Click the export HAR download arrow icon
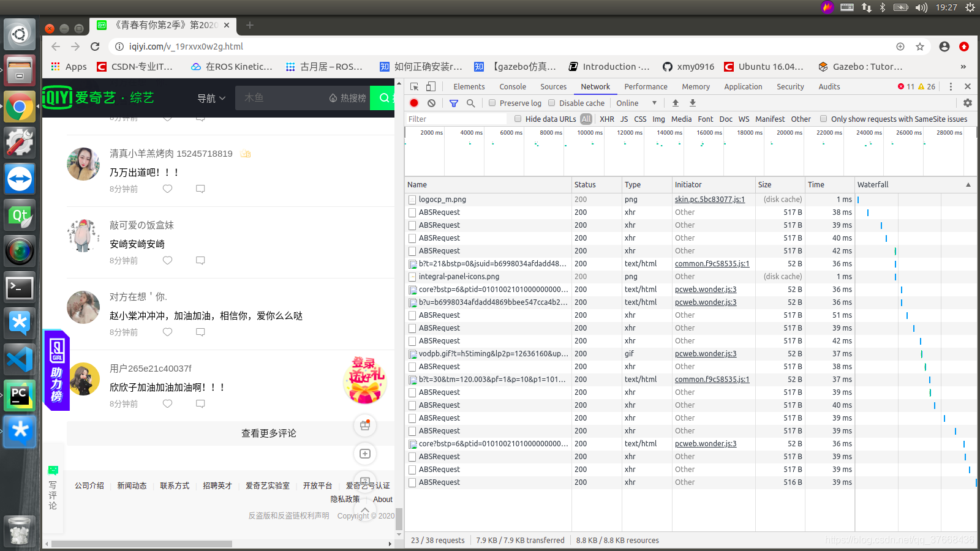The height and width of the screenshot is (551, 980). [x=693, y=103]
